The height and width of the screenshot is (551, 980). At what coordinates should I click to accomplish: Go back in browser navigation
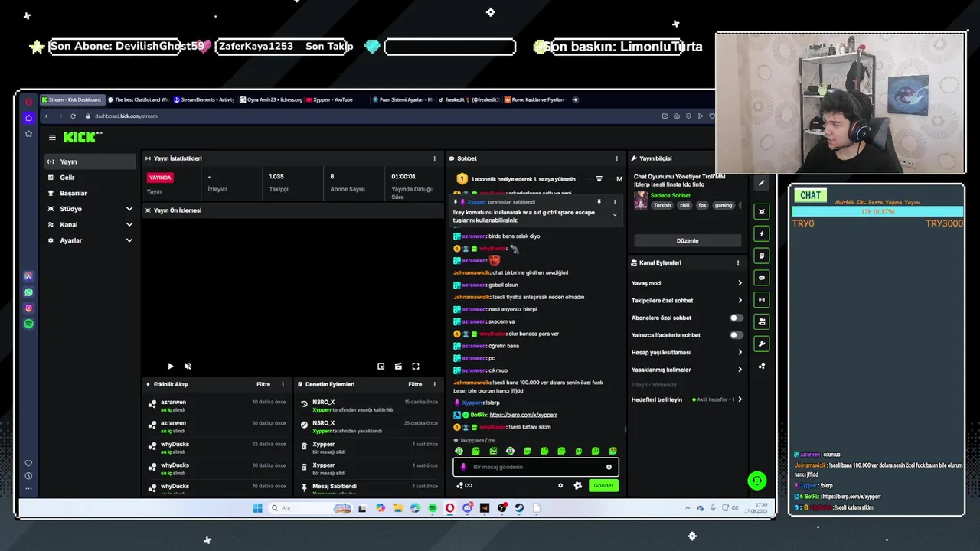(x=46, y=116)
